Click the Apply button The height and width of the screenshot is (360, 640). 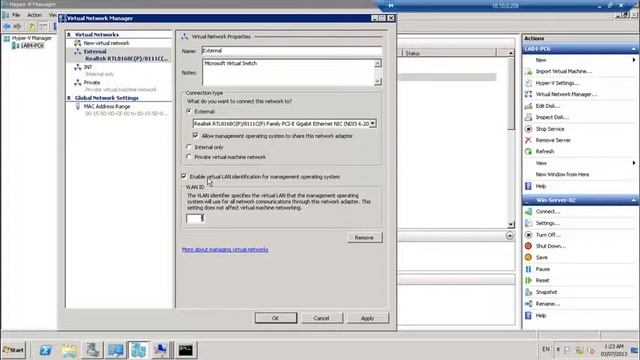click(367, 318)
